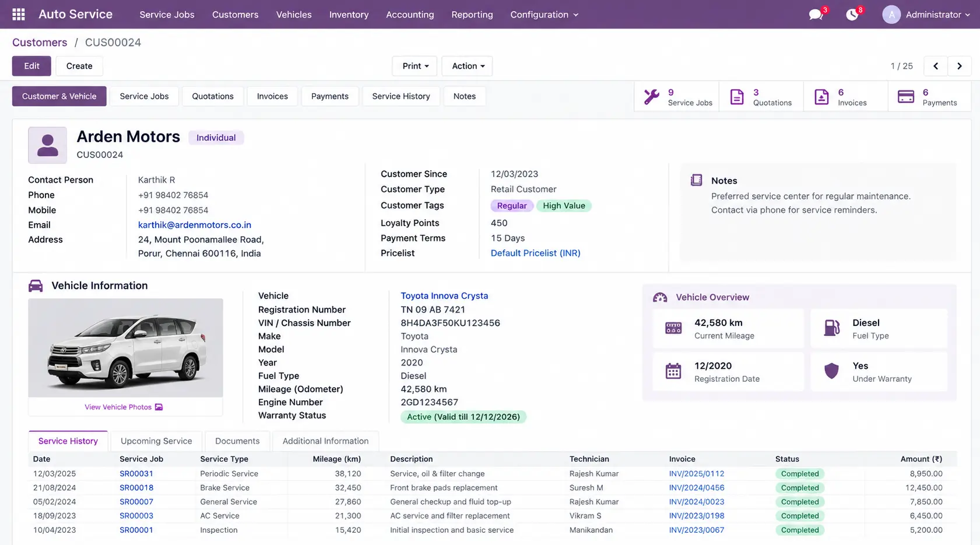Image resolution: width=980 pixels, height=545 pixels.
Task: Open the activities clock icon
Action: point(852,15)
